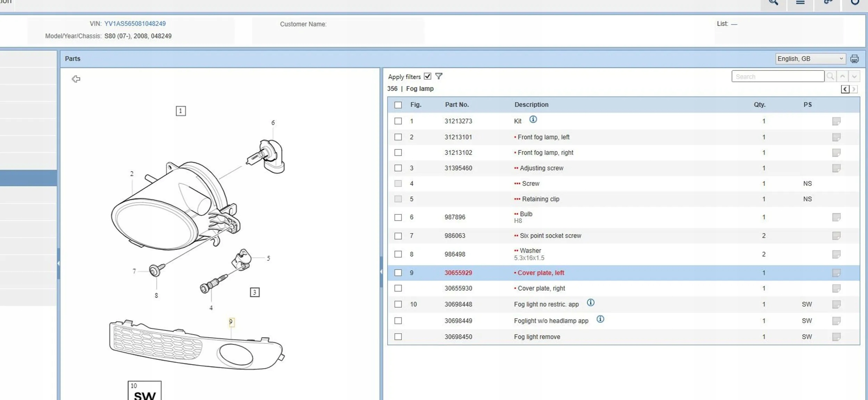Click the back arrow above the diagram
The width and height of the screenshot is (868, 400).
tap(76, 79)
